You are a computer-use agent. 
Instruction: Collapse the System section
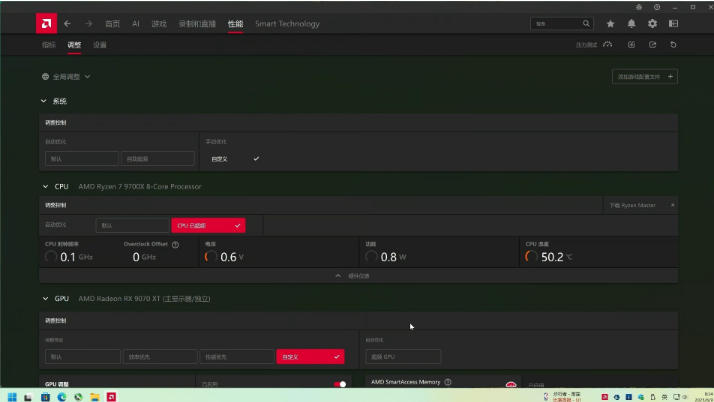44,101
